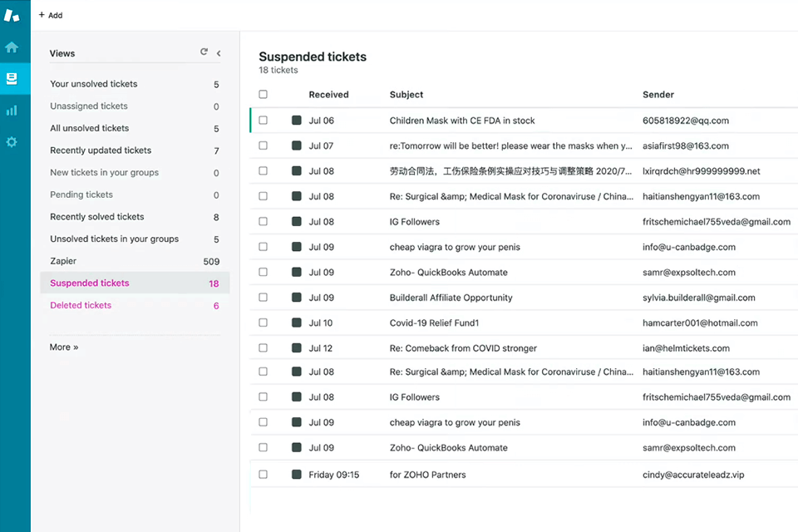Open the Children Mask with CE FDA subject
The image size is (798, 532).
[462, 121]
